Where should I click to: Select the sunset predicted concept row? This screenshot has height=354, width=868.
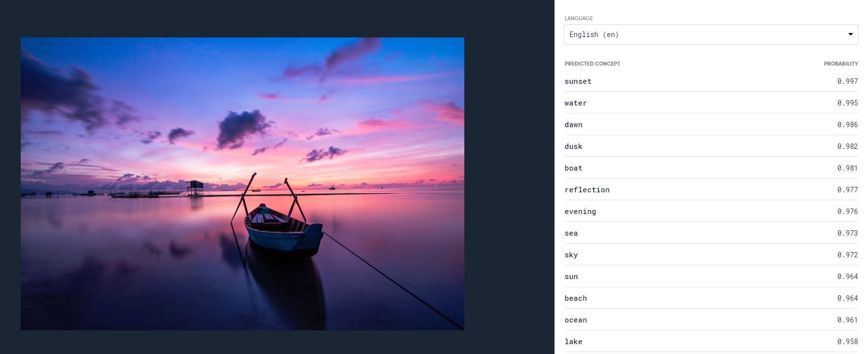coord(711,81)
